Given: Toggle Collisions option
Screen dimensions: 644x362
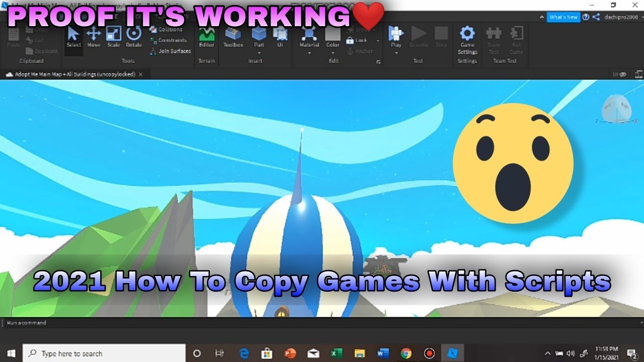Looking at the screenshot, I should [x=166, y=30].
